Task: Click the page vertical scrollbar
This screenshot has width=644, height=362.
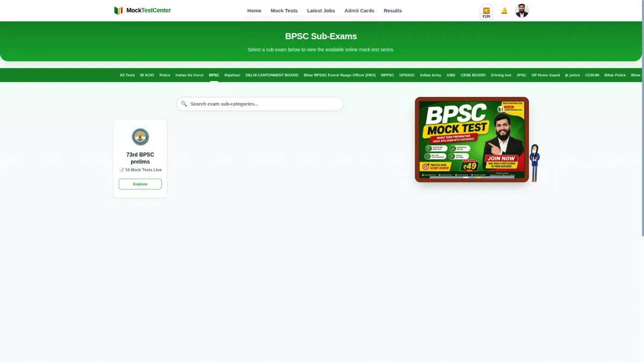Action: click(x=642, y=118)
